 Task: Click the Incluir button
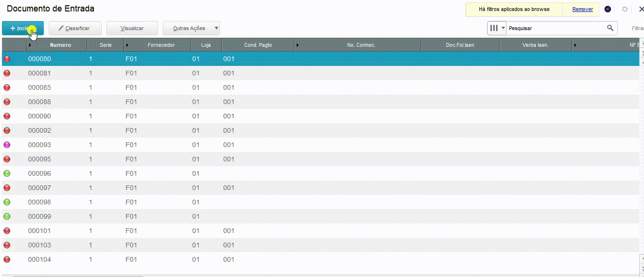[x=23, y=28]
